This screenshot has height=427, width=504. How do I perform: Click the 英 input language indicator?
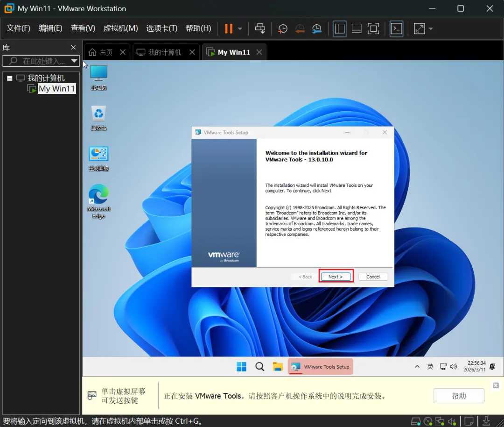click(430, 367)
